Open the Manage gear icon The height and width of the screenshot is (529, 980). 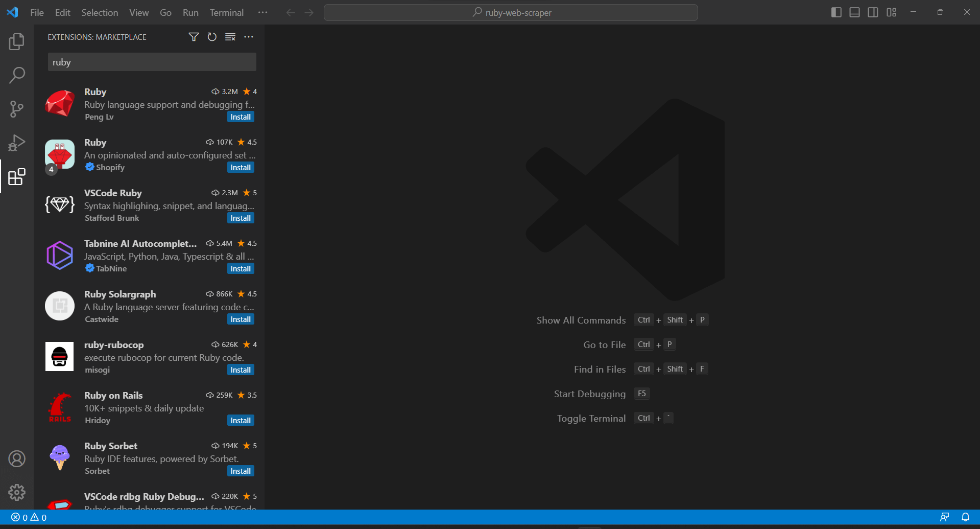tap(17, 492)
